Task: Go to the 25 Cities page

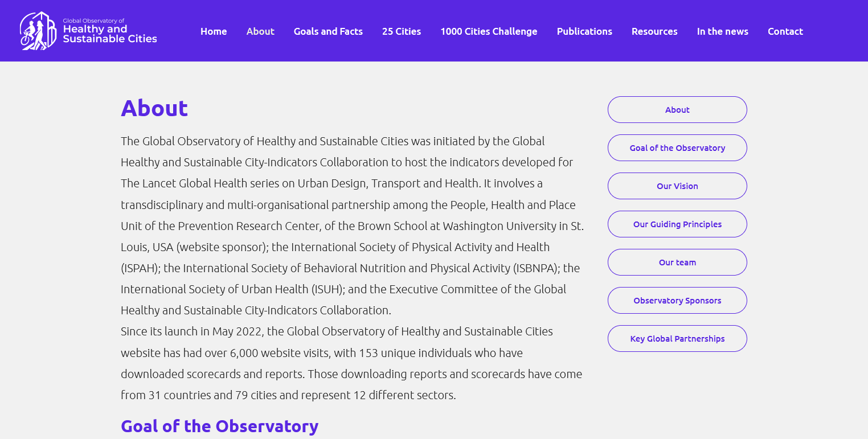Action: tap(402, 31)
